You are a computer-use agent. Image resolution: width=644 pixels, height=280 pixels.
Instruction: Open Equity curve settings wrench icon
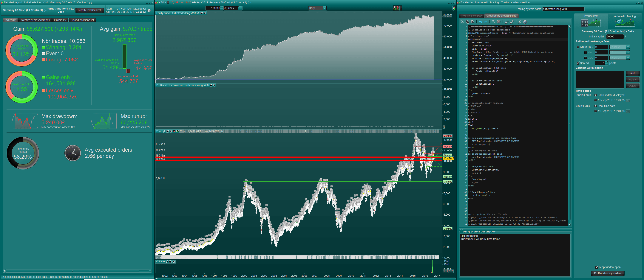pos(198,13)
